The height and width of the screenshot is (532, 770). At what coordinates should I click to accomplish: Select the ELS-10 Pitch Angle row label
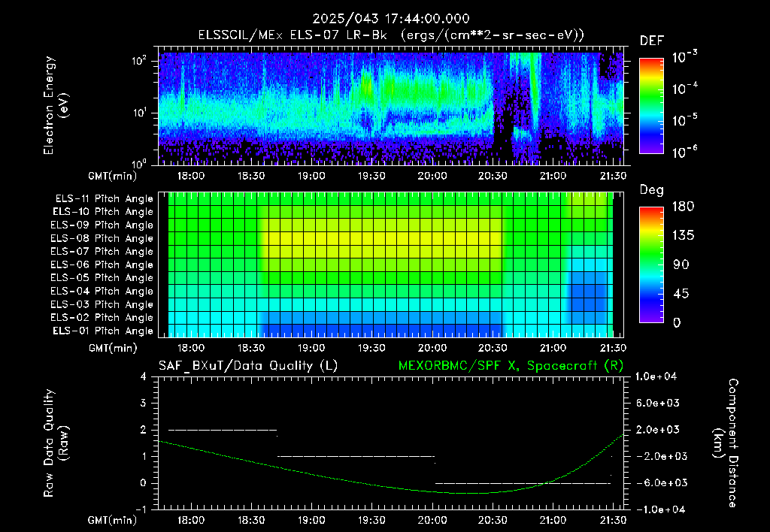click(103, 212)
